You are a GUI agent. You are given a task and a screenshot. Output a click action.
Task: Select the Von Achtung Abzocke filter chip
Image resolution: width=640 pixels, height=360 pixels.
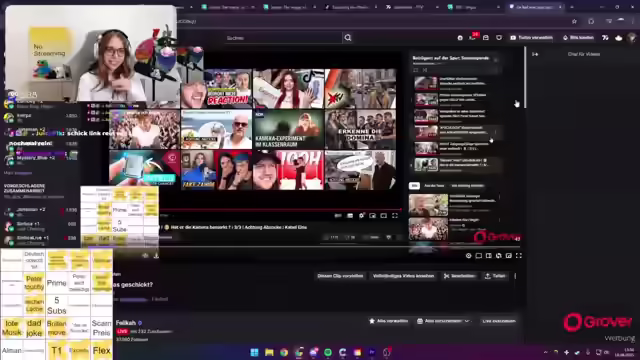click(467, 186)
